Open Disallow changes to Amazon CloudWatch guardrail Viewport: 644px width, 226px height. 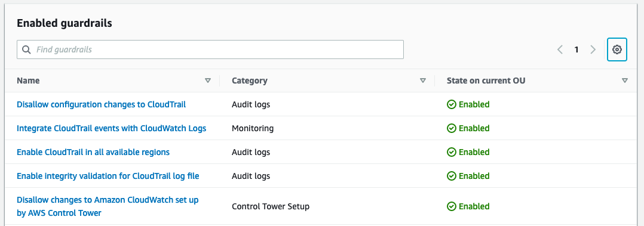108,206
